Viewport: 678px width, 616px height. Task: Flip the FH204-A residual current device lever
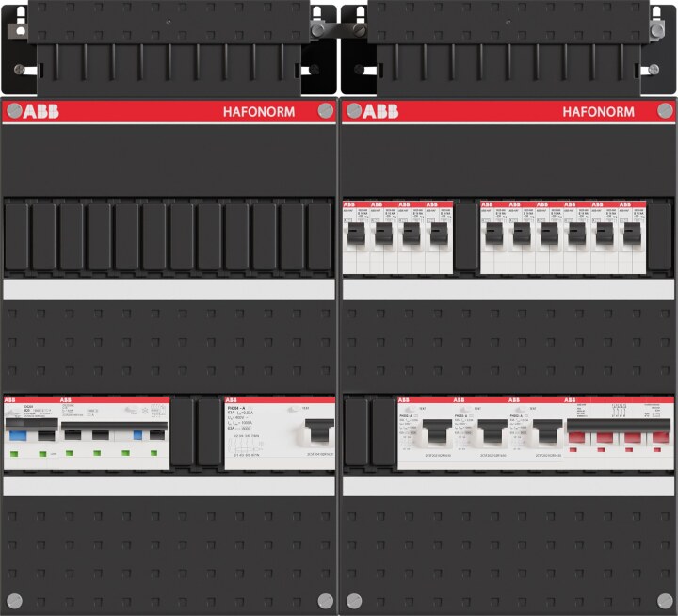(x=320, y=430)
